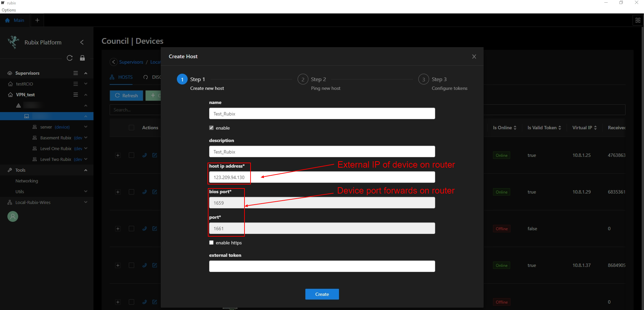Click edit icon in 10.8.1.37 row
This screenshot has width=644, height=310.
point(155,265)
